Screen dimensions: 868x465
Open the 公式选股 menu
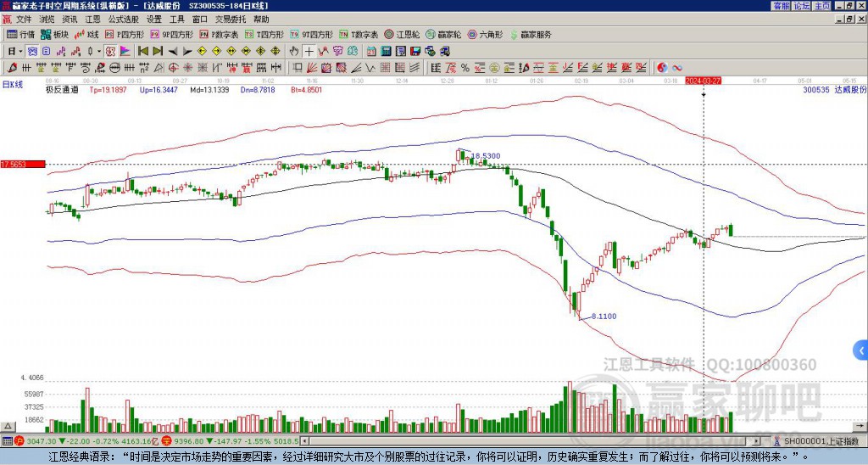click(123, 20)
